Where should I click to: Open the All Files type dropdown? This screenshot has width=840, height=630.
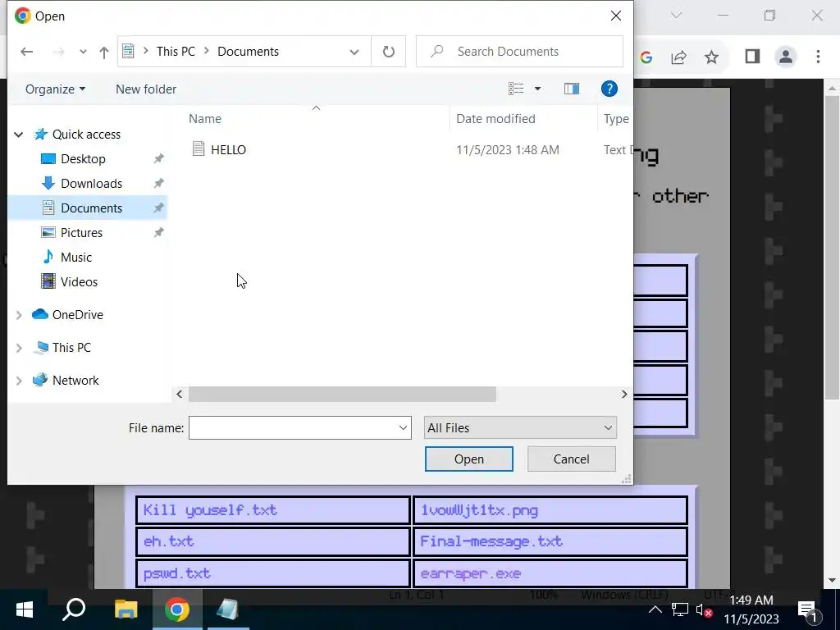coord(520,428)
